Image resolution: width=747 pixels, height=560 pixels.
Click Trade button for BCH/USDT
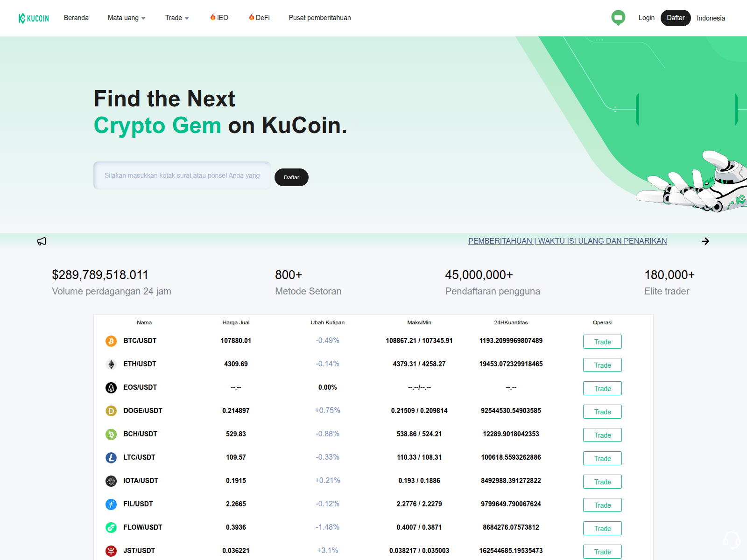pos(602,435)
